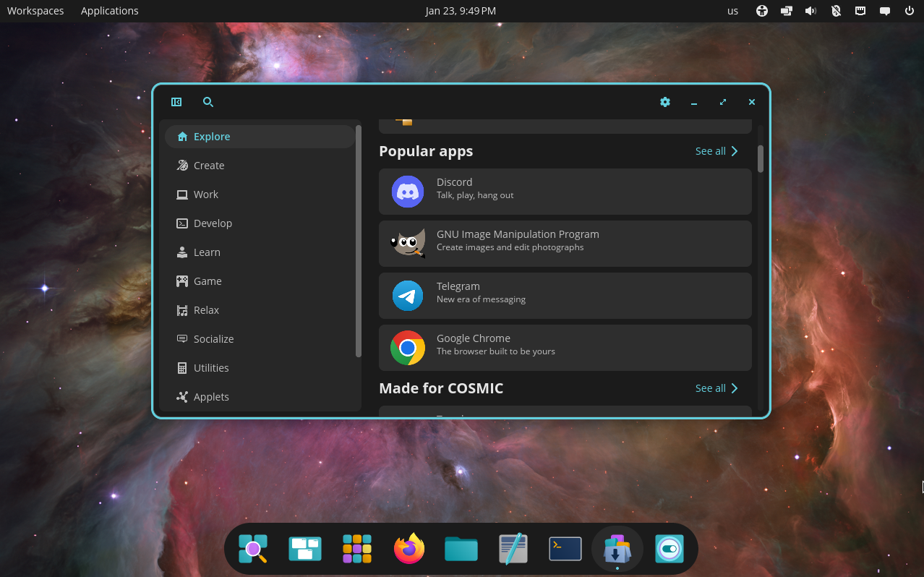Expand See all under Made for COSMIC
The image size is (924, 577).
[x=716, y=388]
